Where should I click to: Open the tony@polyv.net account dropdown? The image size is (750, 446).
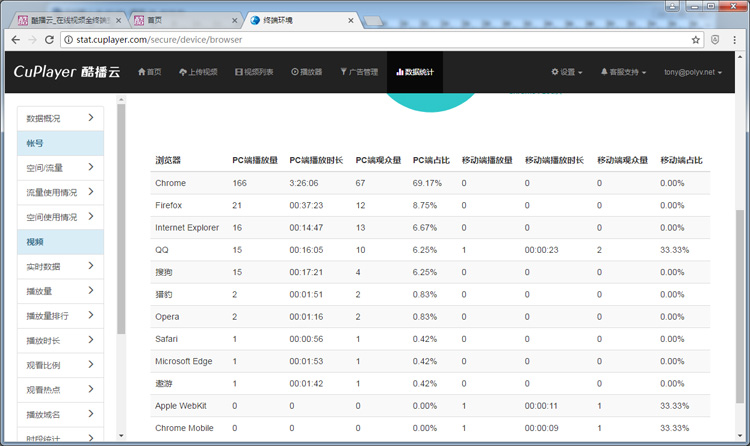(696, 72)
